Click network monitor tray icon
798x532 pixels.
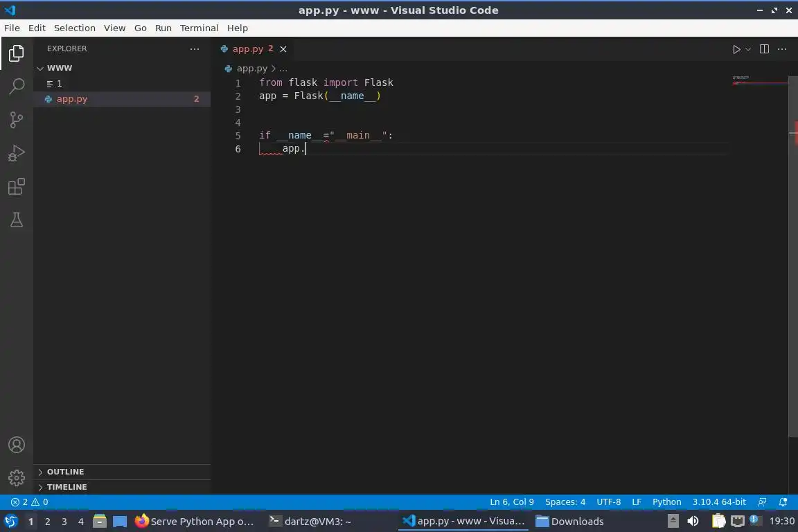(x=738, y=522)
